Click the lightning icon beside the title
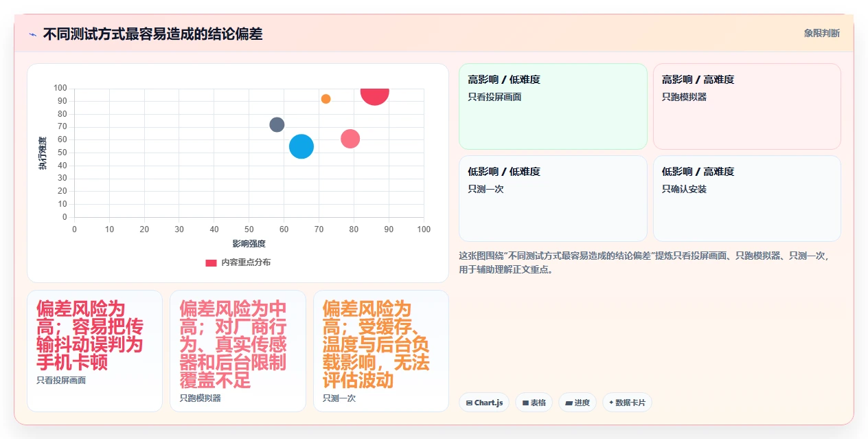 32,34
